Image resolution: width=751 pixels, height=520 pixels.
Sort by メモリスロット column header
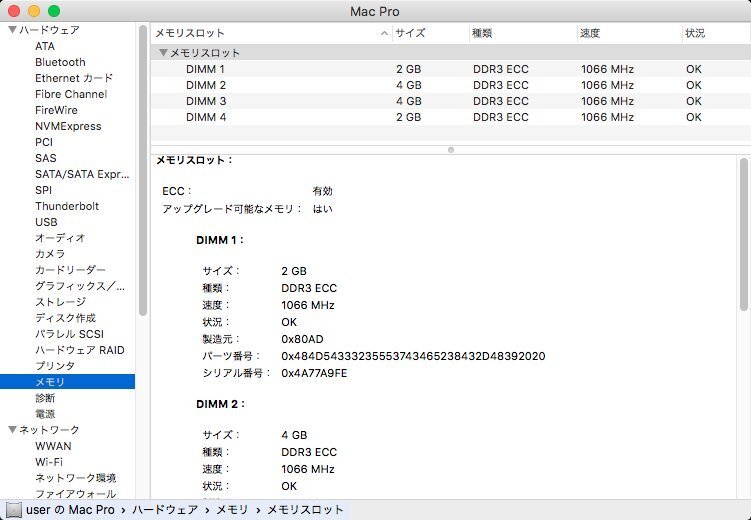[272, 33]
